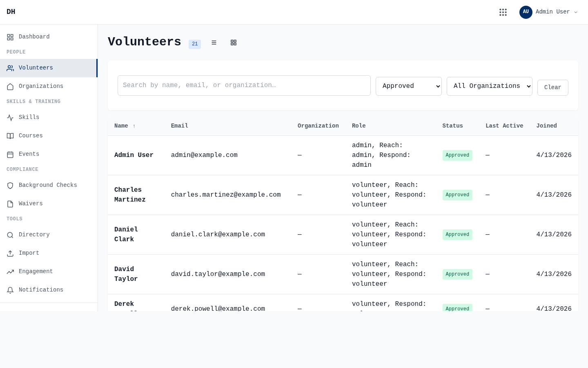The width and height of the screenshot is (588, 368).
Task: Toggle list view for volunteers
Action: pos(214,43)
